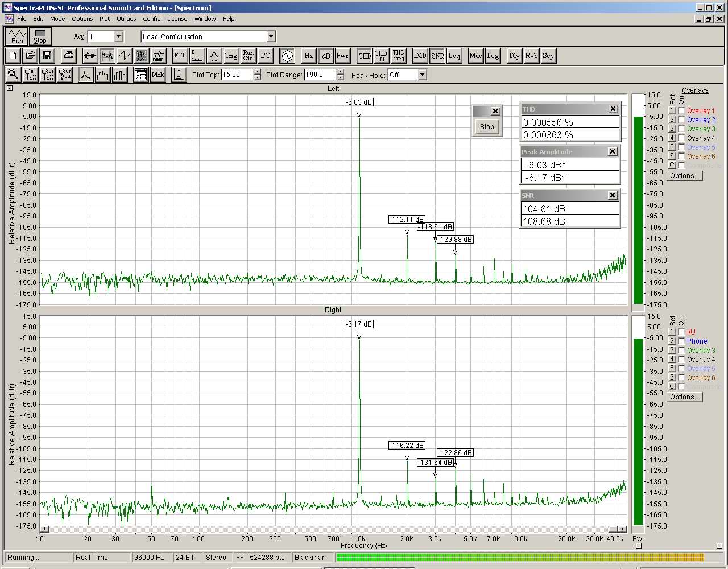Viewport: 728px width, 569px height.
Task: Click the Plot Top value field
Action: 237,75
